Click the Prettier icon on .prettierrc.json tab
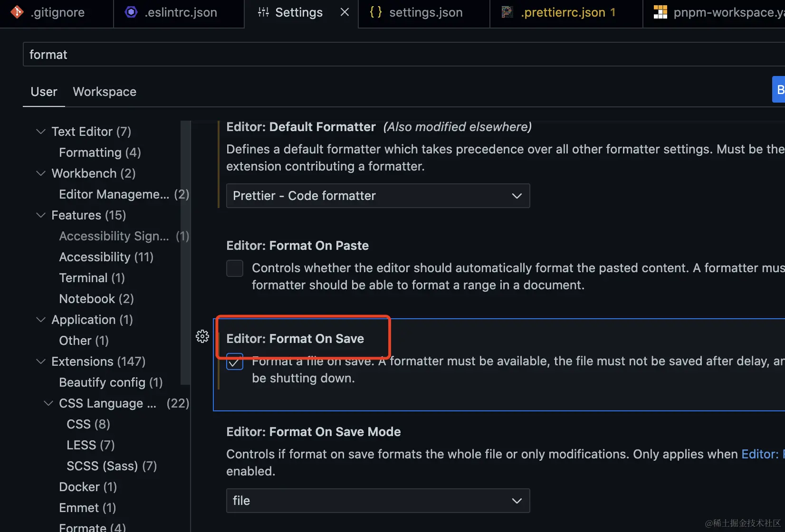The width and height of the screenshot is (785, 532). 507,12
